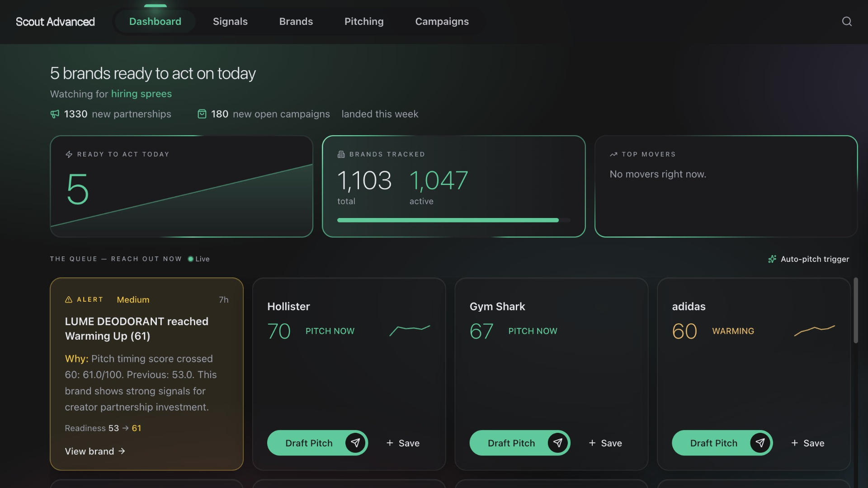Click the Hollister score 70
Viewport: 868px width, 488px height.
point(279,331)
